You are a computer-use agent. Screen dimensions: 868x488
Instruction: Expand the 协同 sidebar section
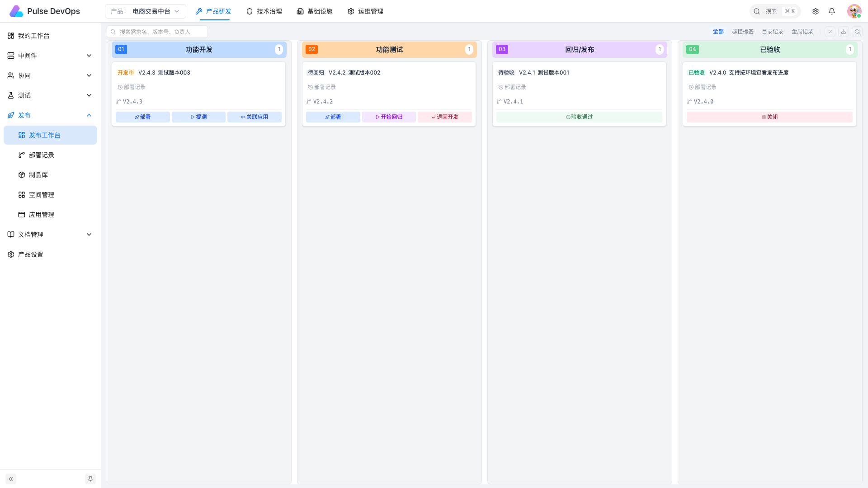50,75
